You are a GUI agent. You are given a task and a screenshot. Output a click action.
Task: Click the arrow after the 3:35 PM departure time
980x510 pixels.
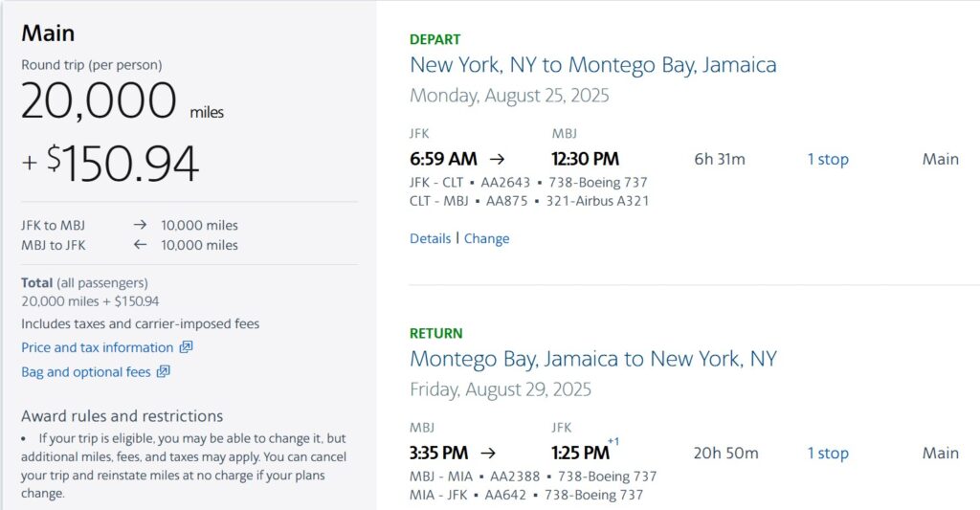[488, 453]
